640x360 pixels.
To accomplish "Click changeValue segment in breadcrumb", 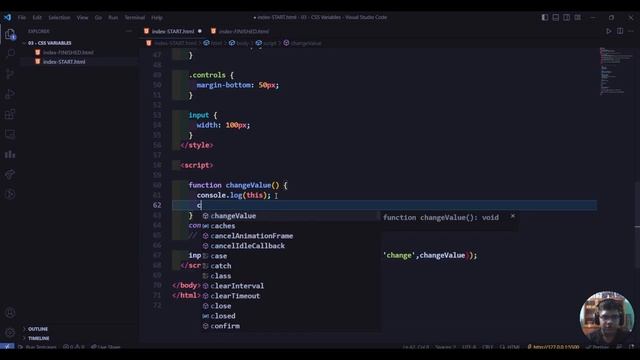I will coord(302,43).
